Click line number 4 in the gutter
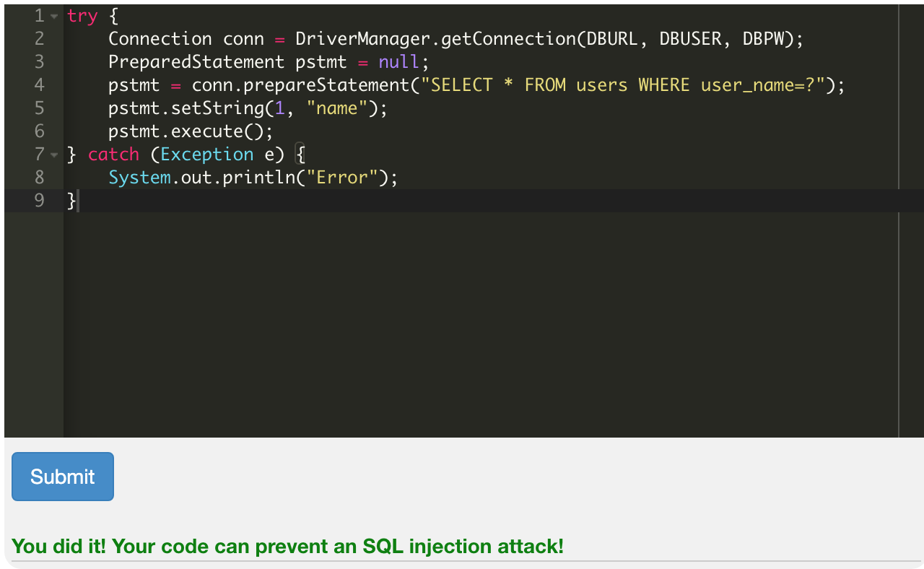Image resolution: width=924 pixels, height=569 pixels. 39,84
